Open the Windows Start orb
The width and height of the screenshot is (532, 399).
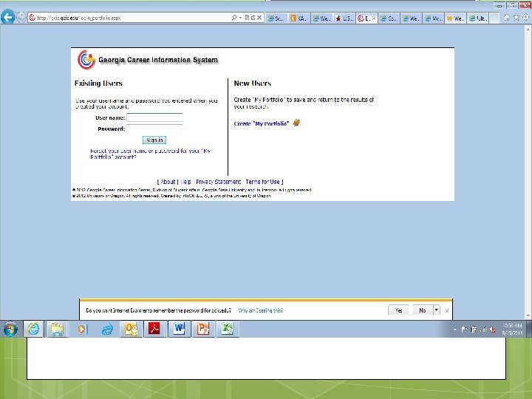coord(10,329)
